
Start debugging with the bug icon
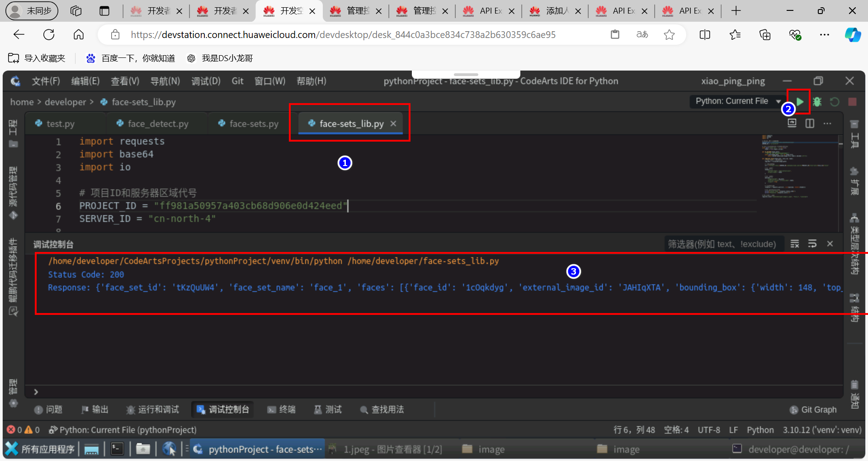point(817,102)
